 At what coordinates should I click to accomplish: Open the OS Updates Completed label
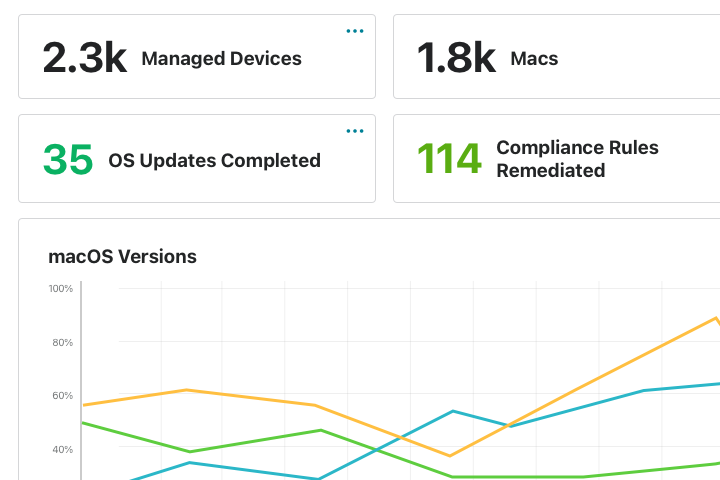(x=214, y=160)
